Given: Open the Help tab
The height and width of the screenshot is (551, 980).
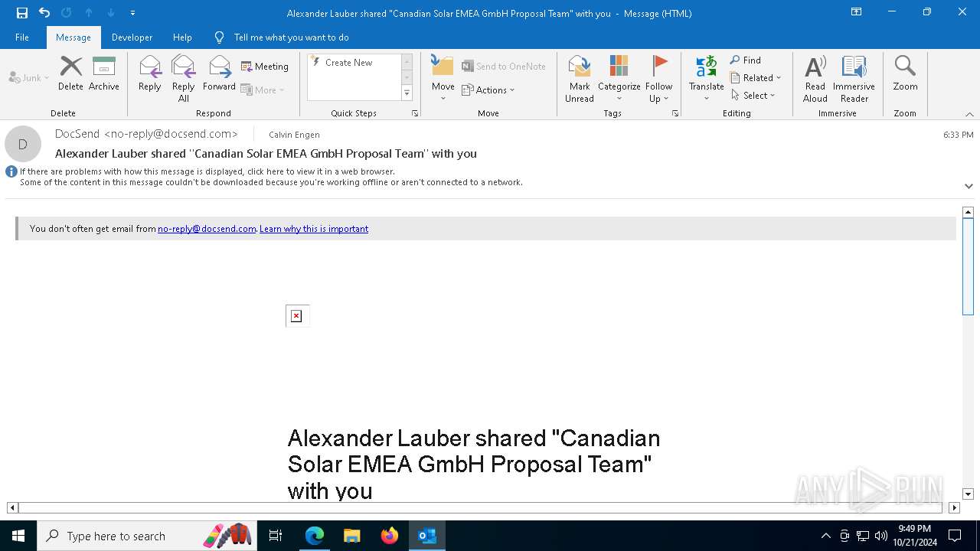Looking at the screenshot, I should (x=182, y=37).
